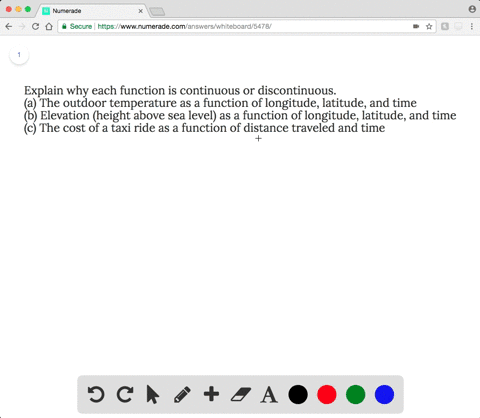Close the Numerade tab
Viewport: 480px width, 418px height.
[140, 11]
